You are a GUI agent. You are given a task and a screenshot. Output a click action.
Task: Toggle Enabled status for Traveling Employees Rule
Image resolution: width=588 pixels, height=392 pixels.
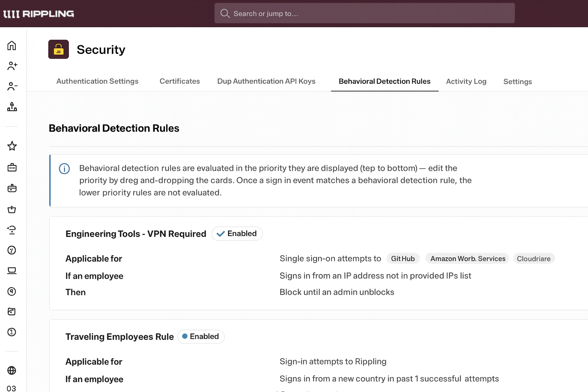click(201, 336)
